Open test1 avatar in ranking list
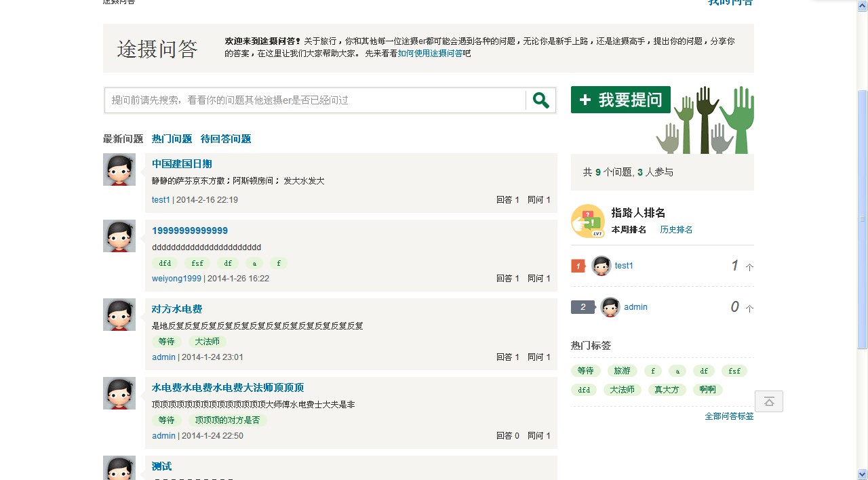Screen dimensions: 868x480 [x=601, y=266]
